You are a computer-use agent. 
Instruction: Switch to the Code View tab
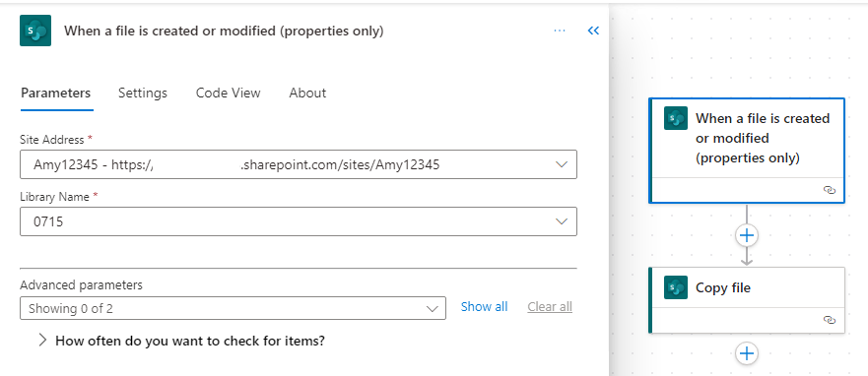point(228,93)
